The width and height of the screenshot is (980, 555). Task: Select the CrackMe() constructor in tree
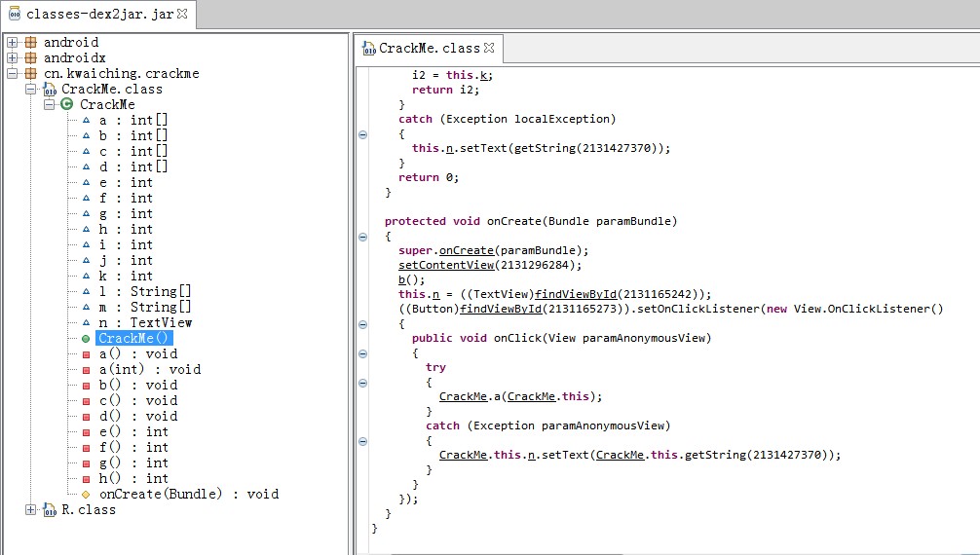coord(133,338)
